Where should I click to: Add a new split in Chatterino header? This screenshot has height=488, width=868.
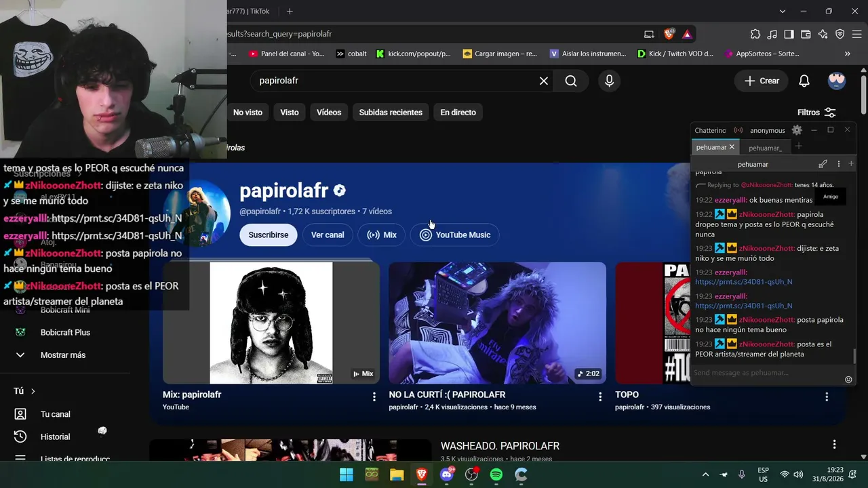pyautogui.click(x=851, y=164)
